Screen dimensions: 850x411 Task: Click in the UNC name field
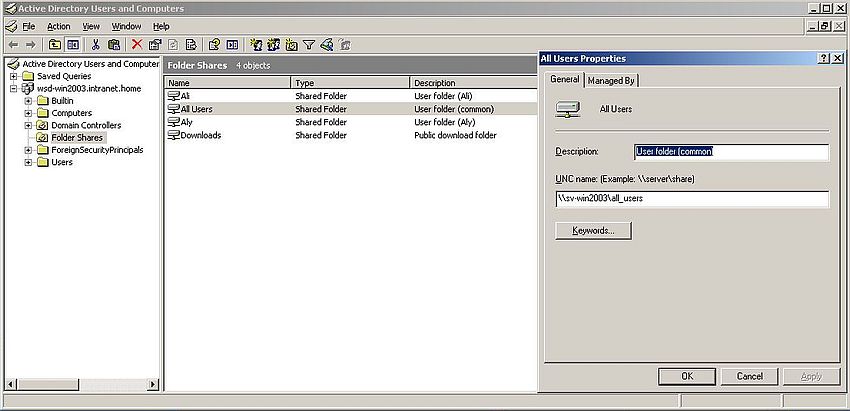(691, 199)
